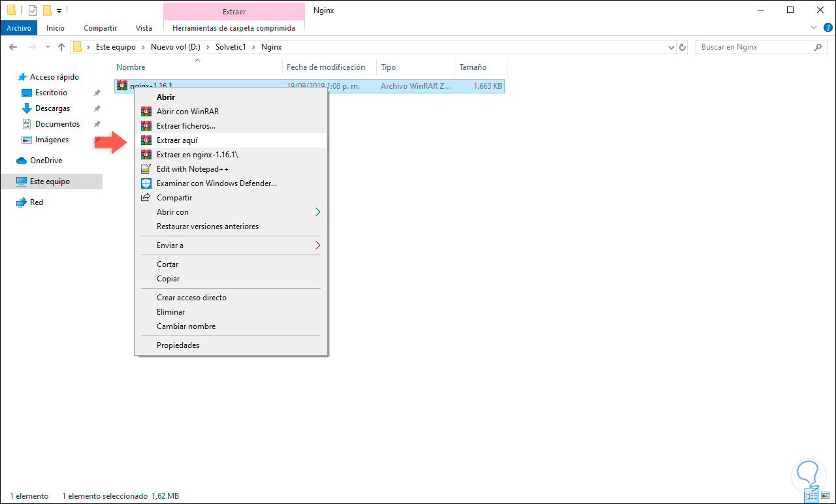The width and height of the screenshot is (836, 504).
Task: Select Red in the navigation pane
Action: [x=37, y=202]
